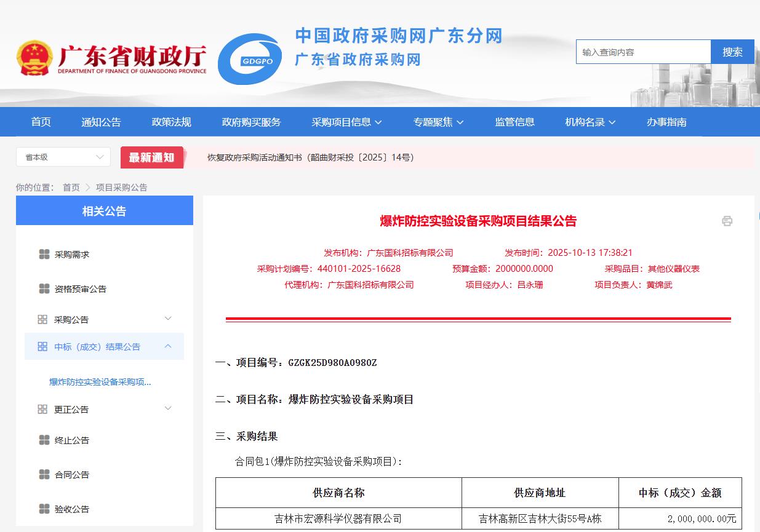The image size is (760, 532).
Task: Click the 终止公告 sidebar icon
Action: 44,440
